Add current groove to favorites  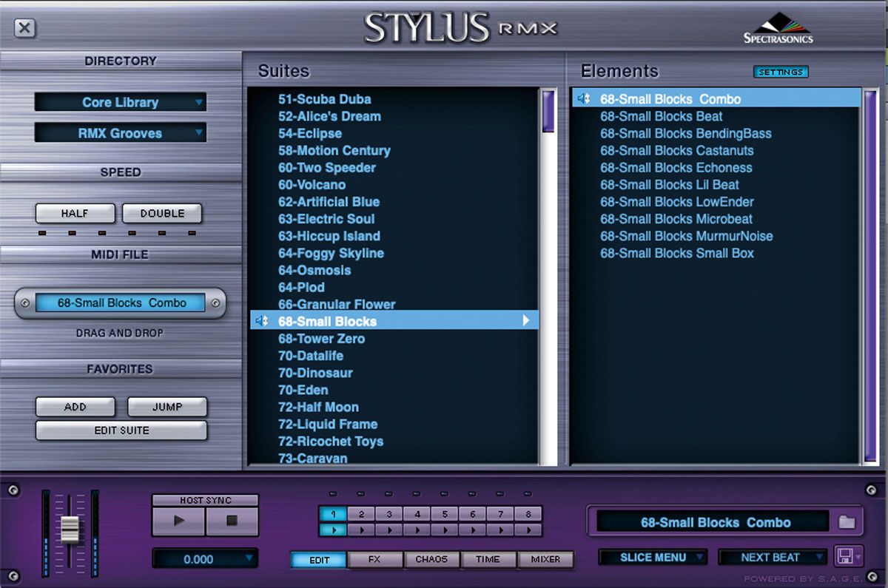click(x=75, y=407)
